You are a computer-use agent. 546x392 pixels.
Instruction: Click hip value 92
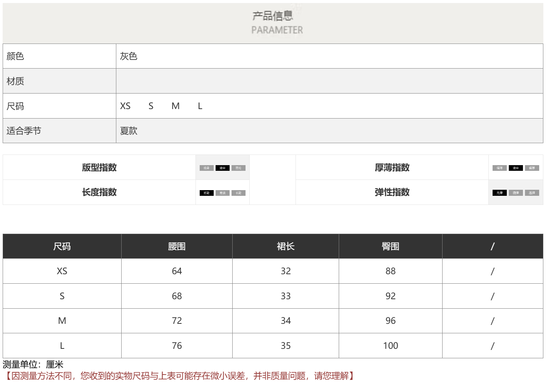tap(391, 296)
